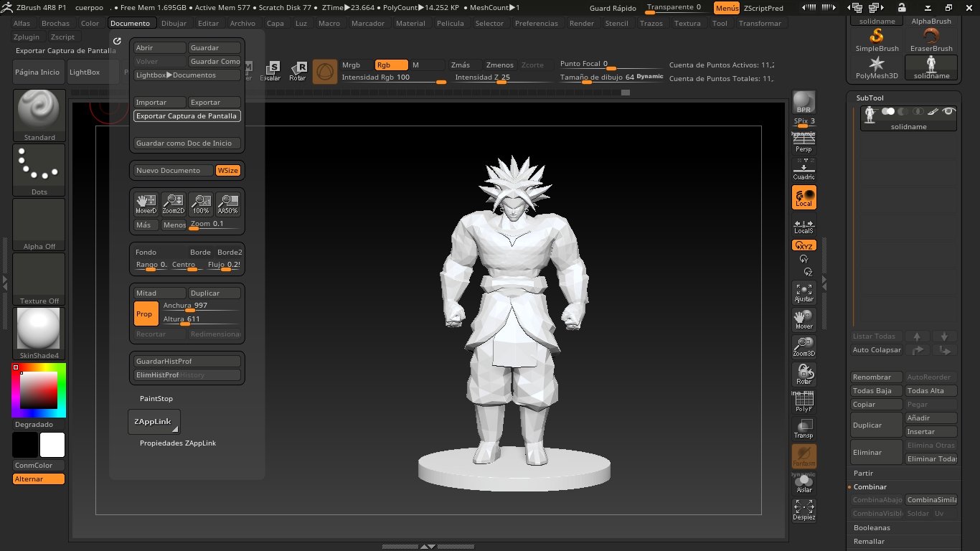Screen dimensions: 980x551
Task: Open the Standard brush thumbnail
Action: click(x=39, y=116)
